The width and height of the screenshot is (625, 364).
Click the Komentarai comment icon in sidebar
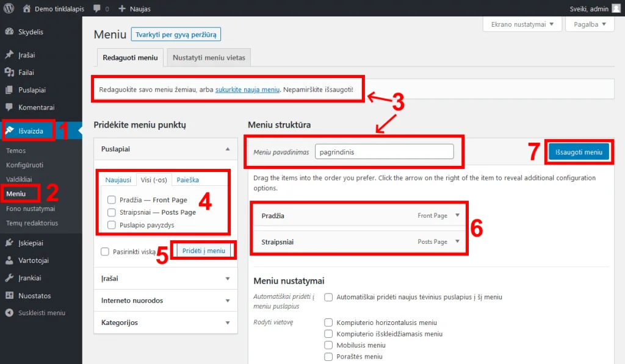(x=9, y=107)
